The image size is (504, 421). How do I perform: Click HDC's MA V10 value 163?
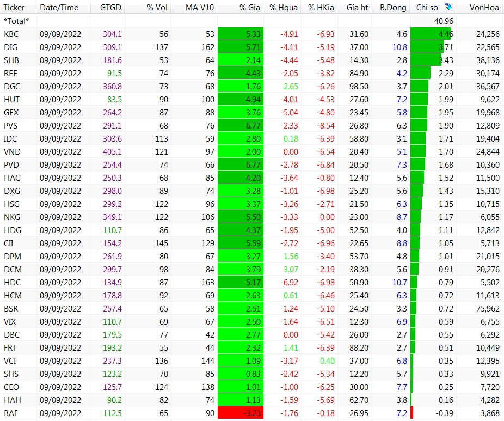pyautogui.click(x=208, y=283)
